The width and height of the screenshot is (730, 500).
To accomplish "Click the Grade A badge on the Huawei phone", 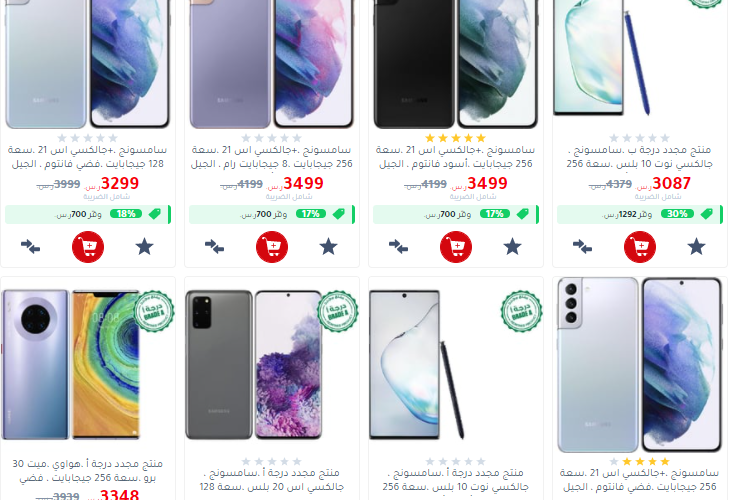I will tap(154, 311).
